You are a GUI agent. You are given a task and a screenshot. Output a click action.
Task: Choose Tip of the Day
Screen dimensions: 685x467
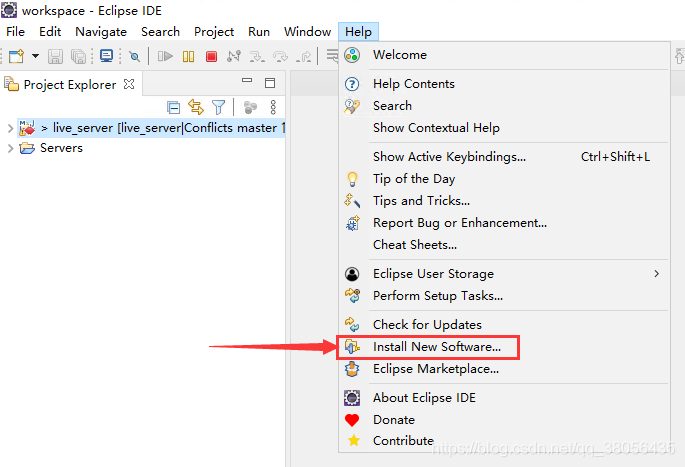click(x=504, y=179)
